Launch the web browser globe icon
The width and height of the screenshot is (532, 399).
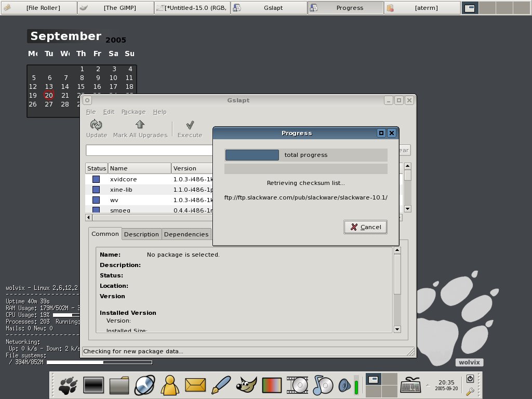[144, 385]
